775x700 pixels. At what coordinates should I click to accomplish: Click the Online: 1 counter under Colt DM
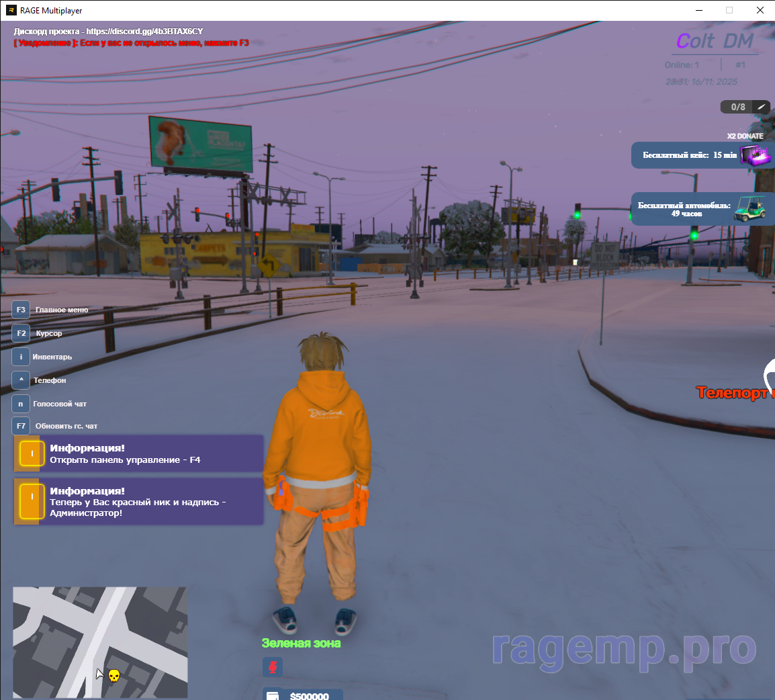click(681, 64)
